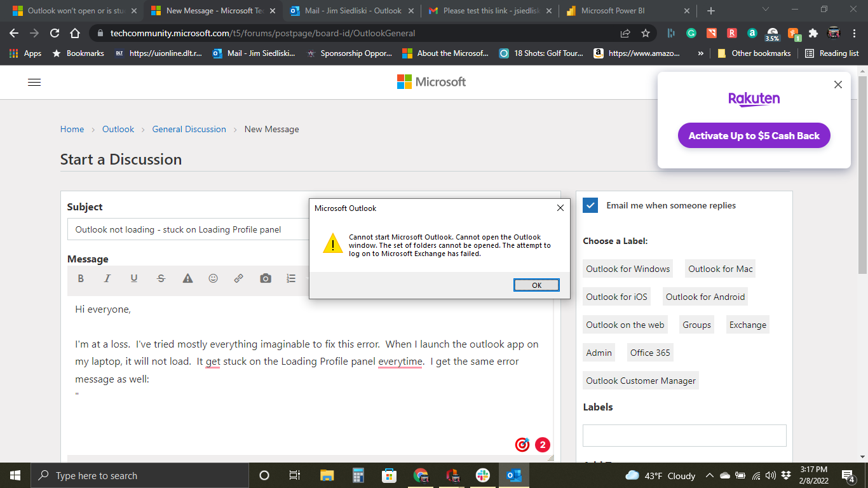Insert spoiler warning triangle icon in editor
The height and width of the screenshot is (488, 868).
coord(187,278)
